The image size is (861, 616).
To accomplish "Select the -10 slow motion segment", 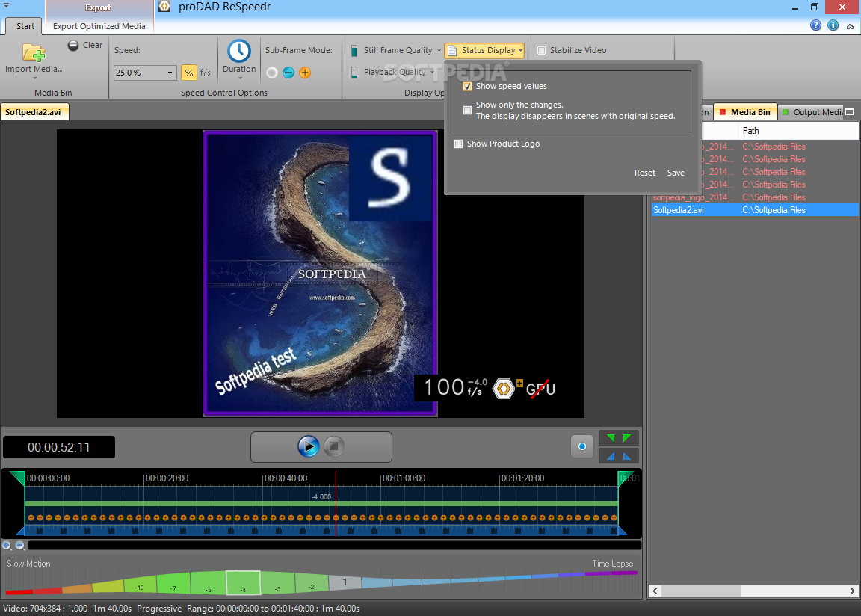I will (140, 585).
